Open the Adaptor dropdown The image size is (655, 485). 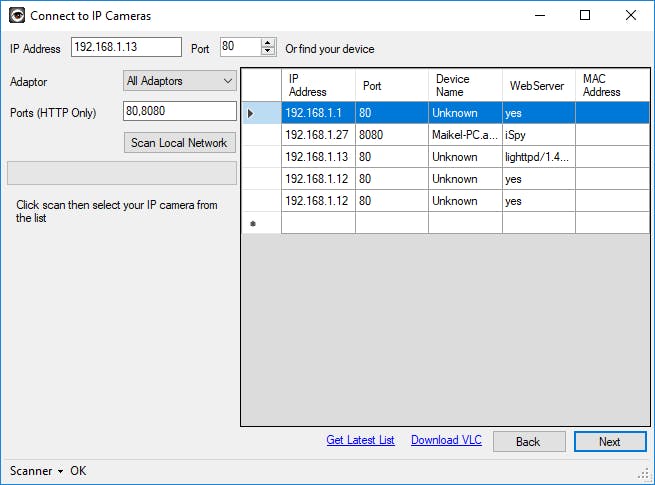click(x=179, y=81)
